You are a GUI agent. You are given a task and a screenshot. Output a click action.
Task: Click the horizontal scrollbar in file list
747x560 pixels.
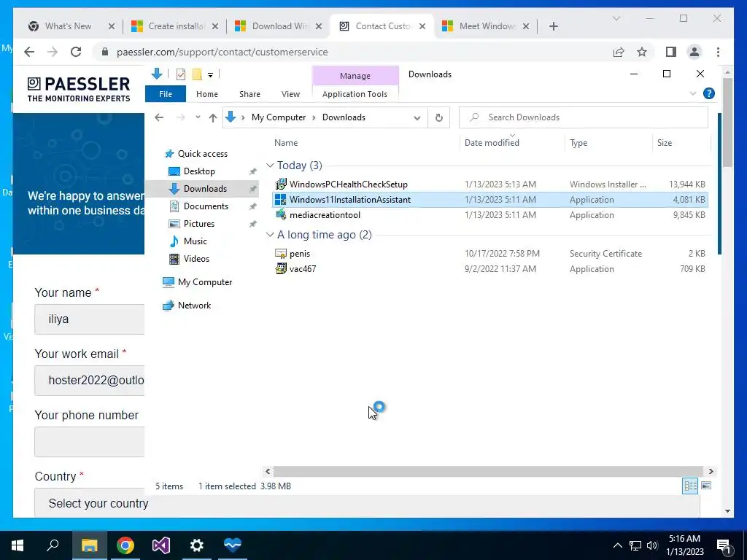point(488,472)
